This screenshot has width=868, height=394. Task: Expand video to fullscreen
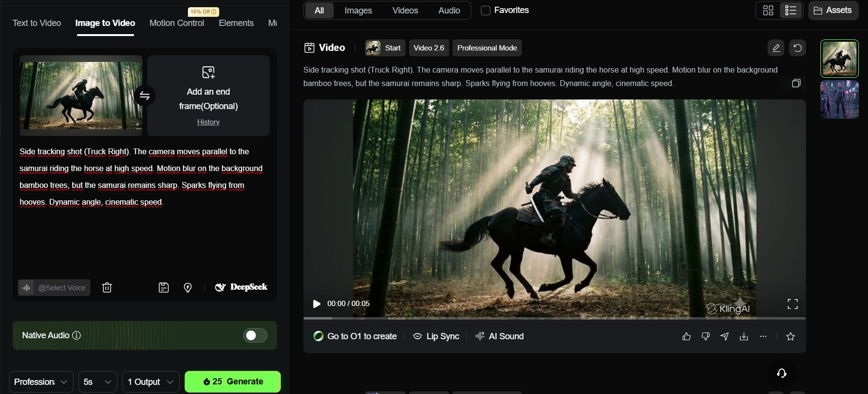click(793, 304)
